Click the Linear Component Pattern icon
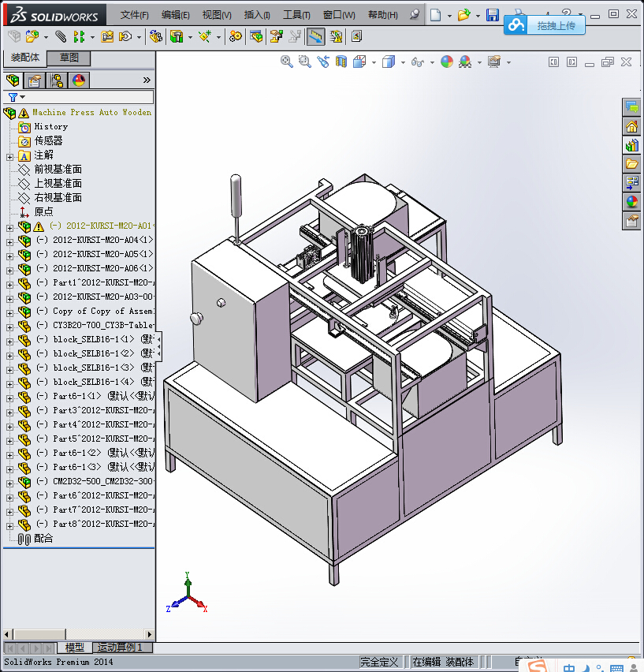 tap(79, 36)
